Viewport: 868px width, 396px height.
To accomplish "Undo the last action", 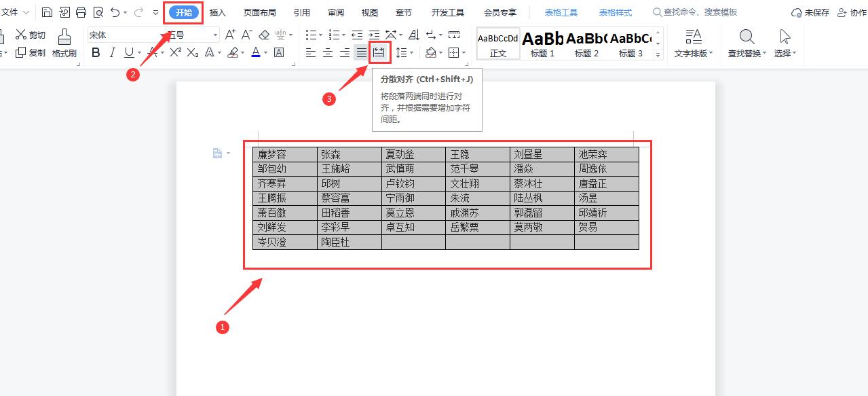I will point(115,12).
